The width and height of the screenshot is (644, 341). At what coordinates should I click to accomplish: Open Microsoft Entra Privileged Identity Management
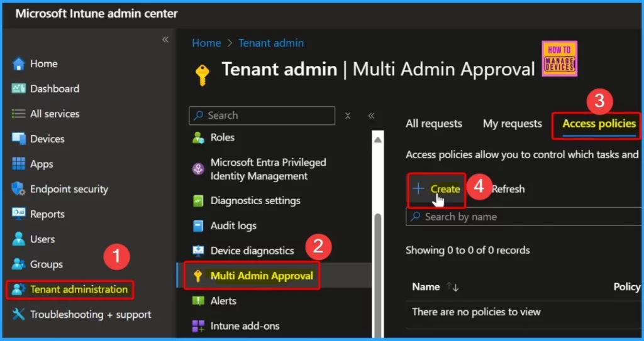pyautogui.click(x=268, y=169)
